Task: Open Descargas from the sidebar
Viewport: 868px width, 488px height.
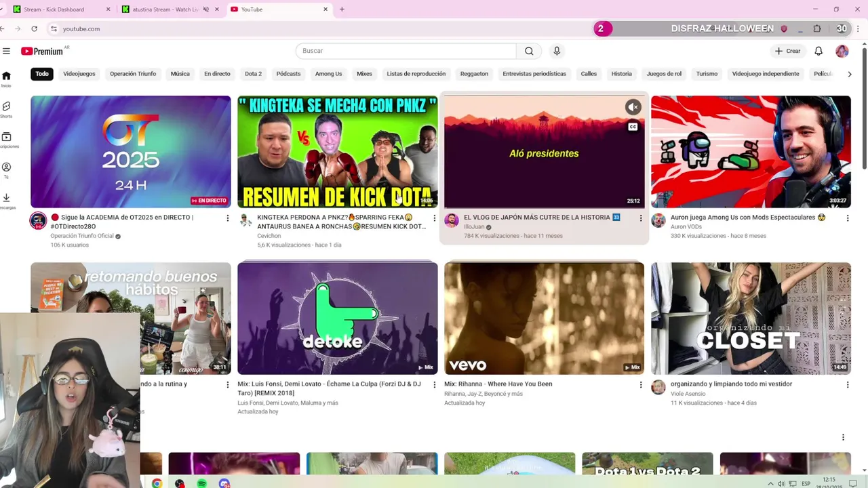Action: pyautogui.click(x=6, y=201)
